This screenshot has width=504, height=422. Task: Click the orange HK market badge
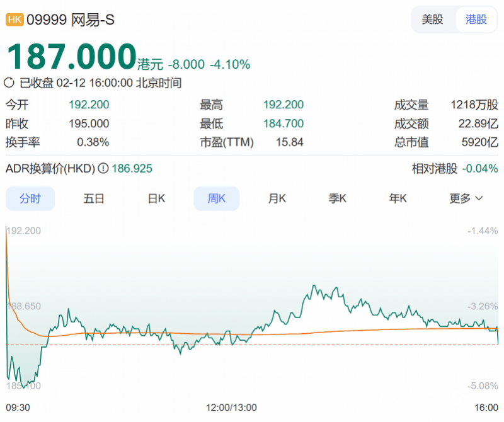(14, 20)
